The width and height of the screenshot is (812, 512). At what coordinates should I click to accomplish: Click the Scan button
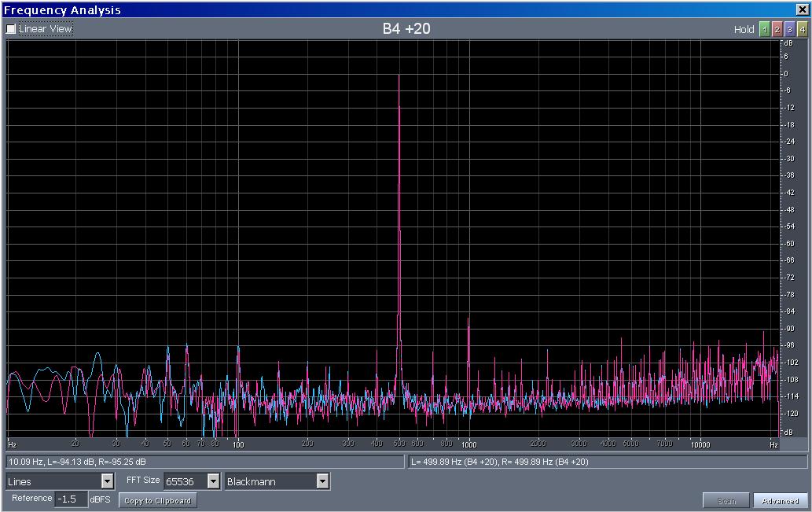pos(726,501)
